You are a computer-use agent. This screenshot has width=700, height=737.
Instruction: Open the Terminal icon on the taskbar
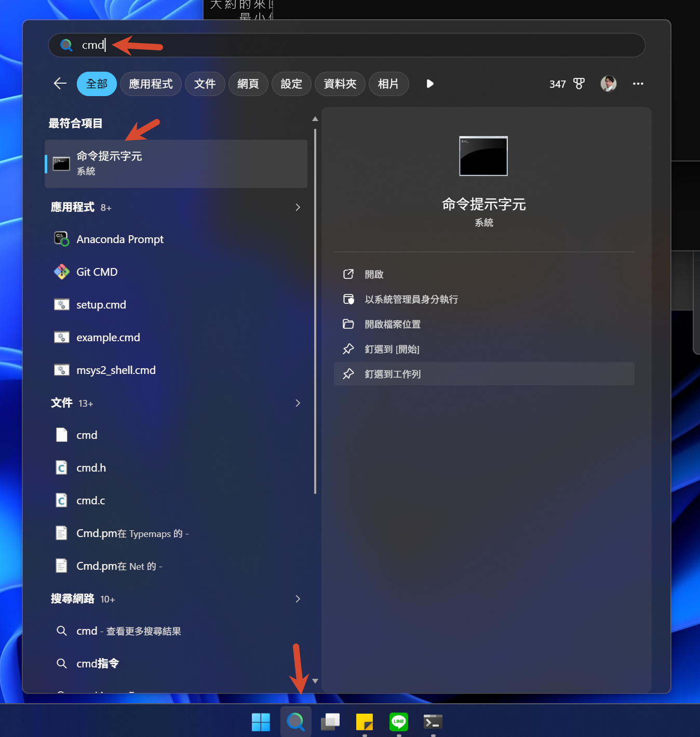tap(433, 721)
